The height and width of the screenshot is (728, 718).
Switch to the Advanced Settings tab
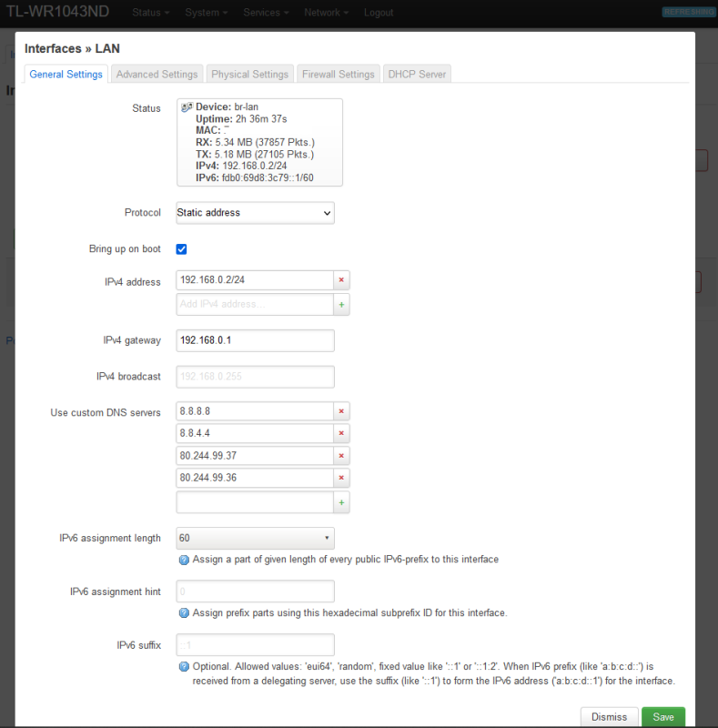157,75
